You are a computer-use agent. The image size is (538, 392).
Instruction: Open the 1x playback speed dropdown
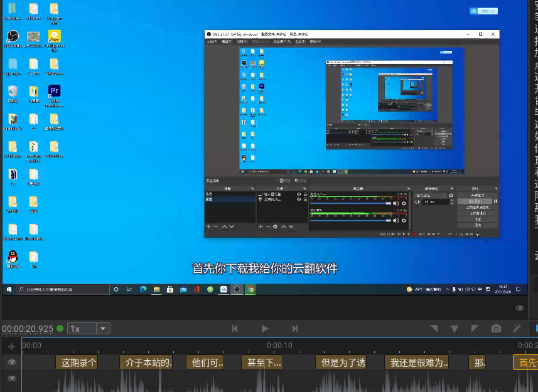pos(89,329)
